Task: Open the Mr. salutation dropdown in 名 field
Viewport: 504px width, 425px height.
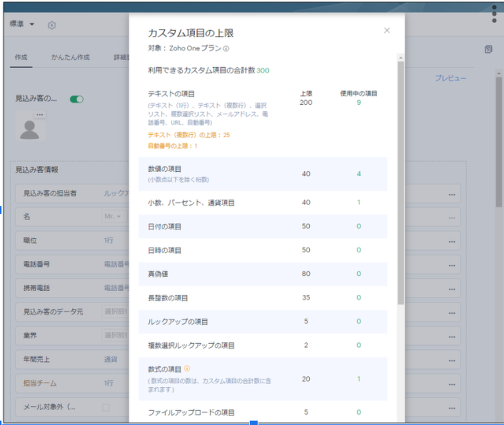Action: coord(114,217)
